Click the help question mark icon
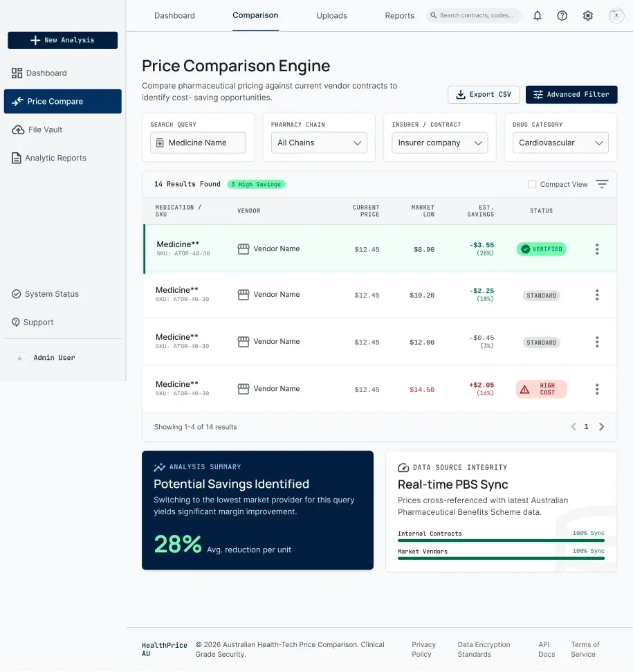This screenshot has height=672, width=633. pos(562,16)
